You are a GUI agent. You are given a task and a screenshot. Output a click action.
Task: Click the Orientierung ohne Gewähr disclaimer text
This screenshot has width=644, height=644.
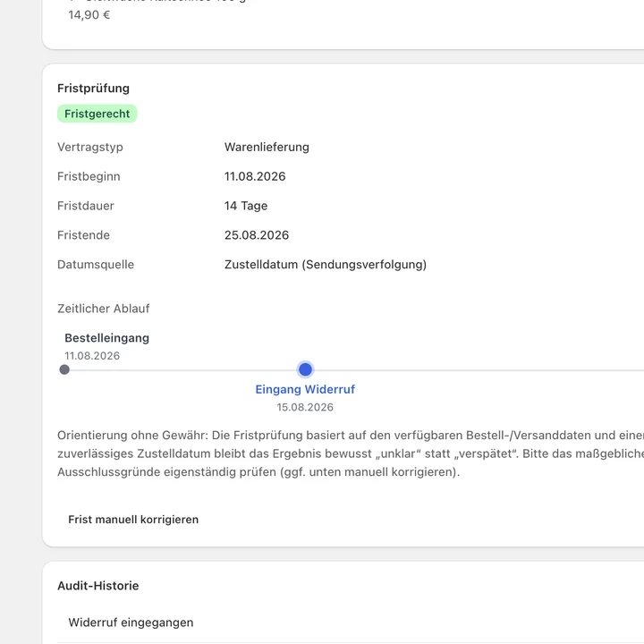pos(351,453)
